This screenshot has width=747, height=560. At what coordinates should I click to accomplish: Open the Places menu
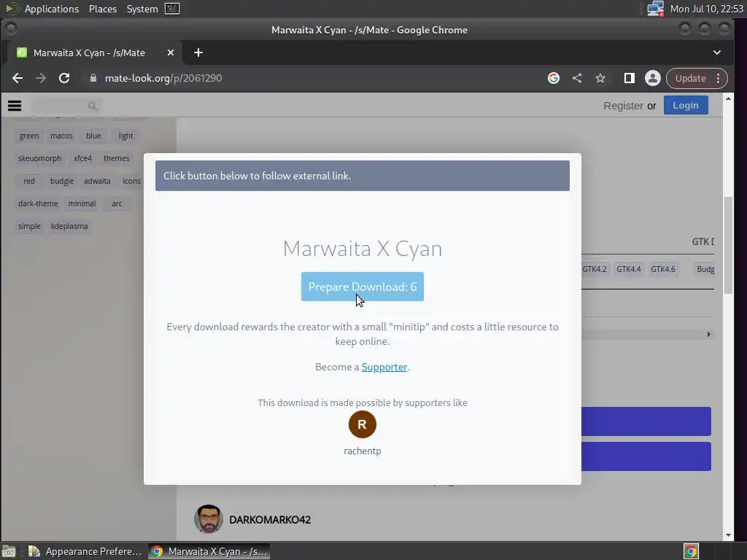tap(103, 9)
